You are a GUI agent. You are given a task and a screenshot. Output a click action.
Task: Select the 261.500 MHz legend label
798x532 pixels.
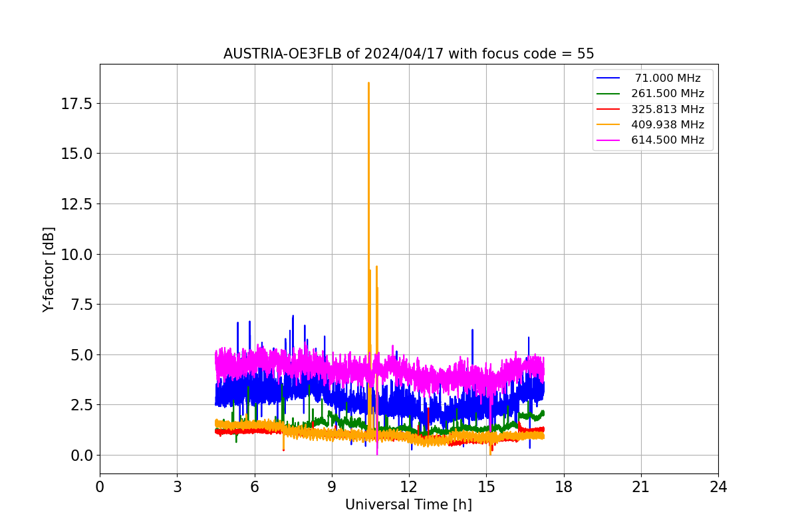tap(668, 94)
